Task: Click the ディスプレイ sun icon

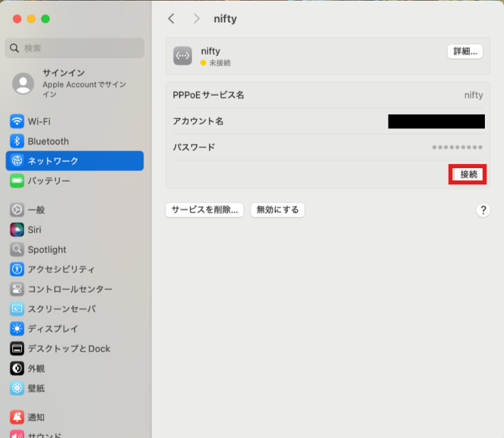Action: pyautogui.click(x=16, y=329)
